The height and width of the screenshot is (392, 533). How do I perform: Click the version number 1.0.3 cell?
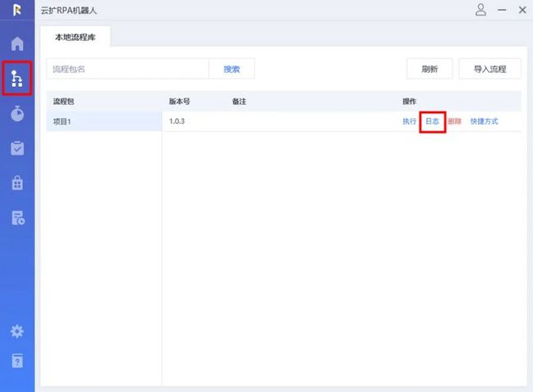(x=177, y=121)
